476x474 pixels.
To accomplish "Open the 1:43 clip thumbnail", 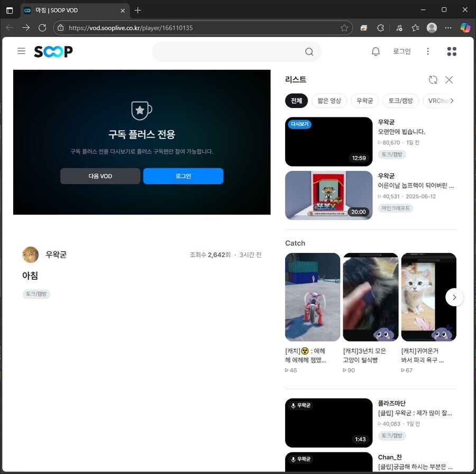I will (x=329, y=423).
